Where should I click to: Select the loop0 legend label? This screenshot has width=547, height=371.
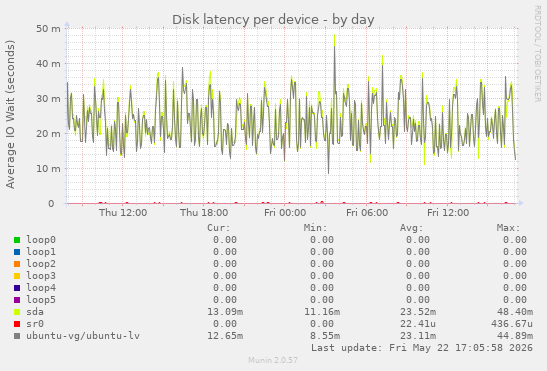(x=41, y=240)
